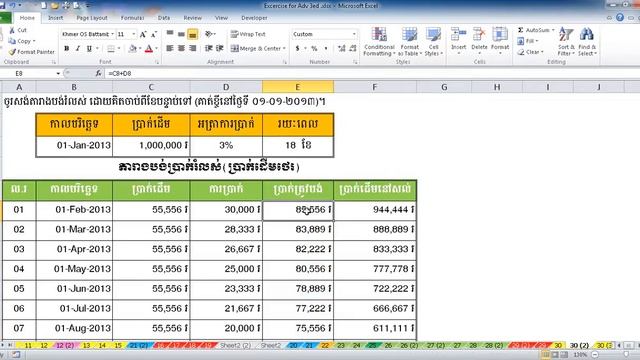Select the Sheet2 (2) worksheet tab

click(236, 345)
